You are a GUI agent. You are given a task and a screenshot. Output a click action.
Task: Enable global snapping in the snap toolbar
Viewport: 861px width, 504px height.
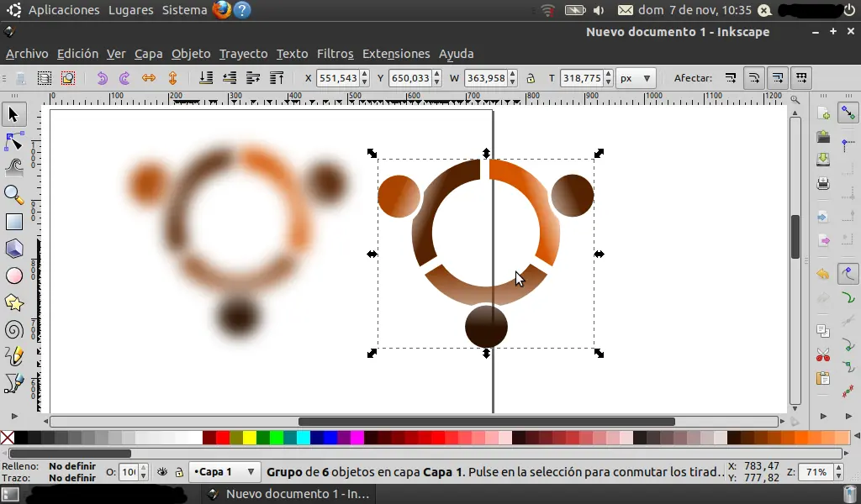848,113
